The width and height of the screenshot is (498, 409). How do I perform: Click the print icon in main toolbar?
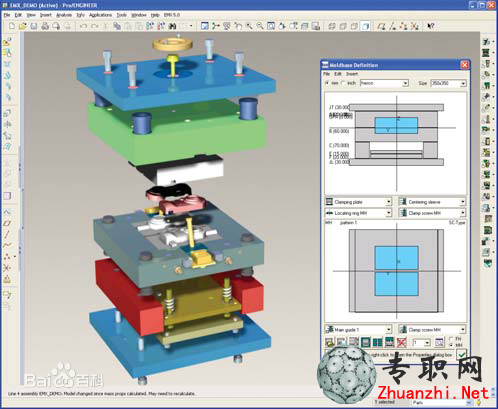[45, 26]
